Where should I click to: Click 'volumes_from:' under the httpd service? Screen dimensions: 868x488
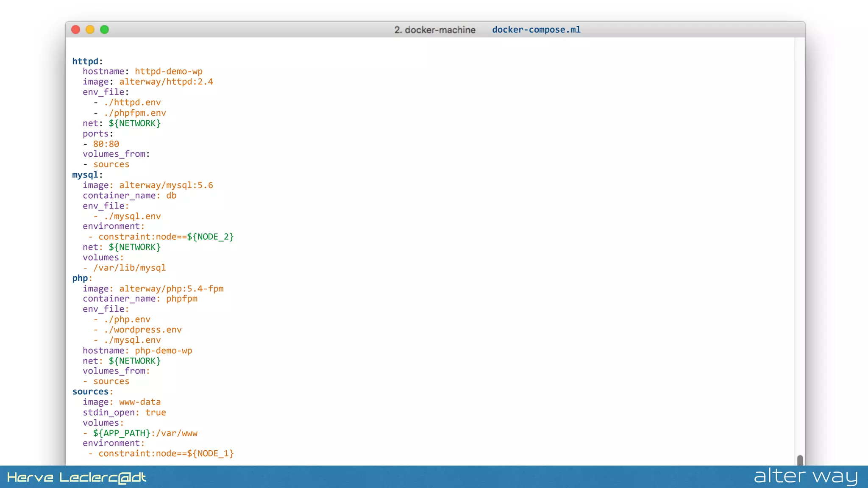pyautogui.click(x=117, y=154)
